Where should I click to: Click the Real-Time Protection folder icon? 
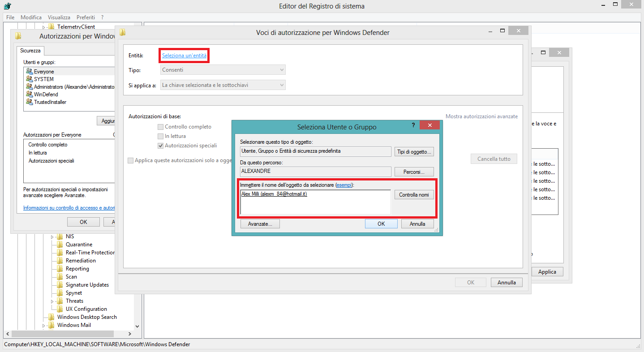point(60,253)
